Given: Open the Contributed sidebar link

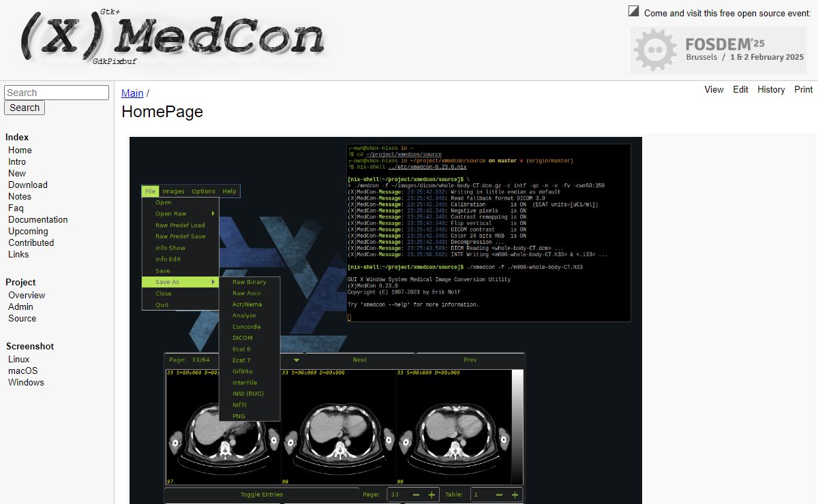Looking at the screenshot, I should click(31, 242).
